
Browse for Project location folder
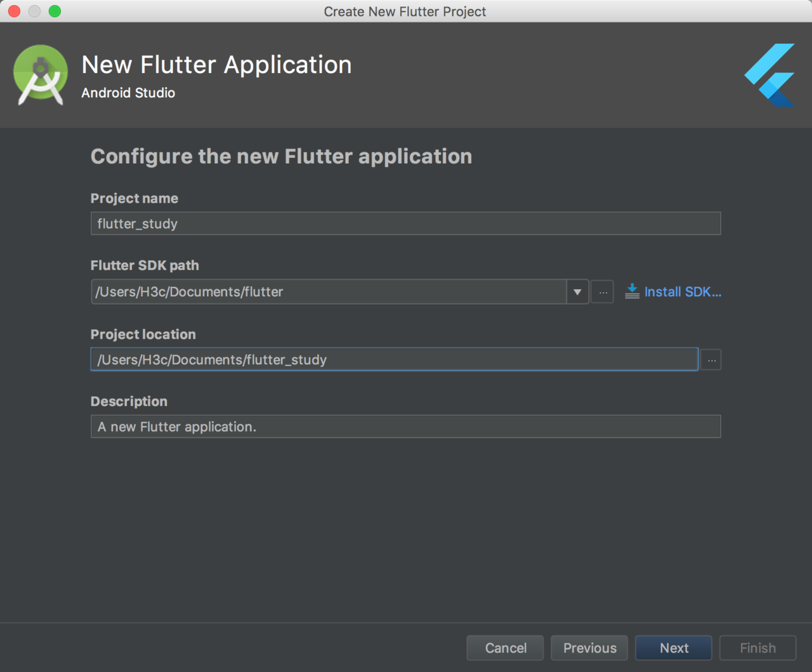click(711, 360)
